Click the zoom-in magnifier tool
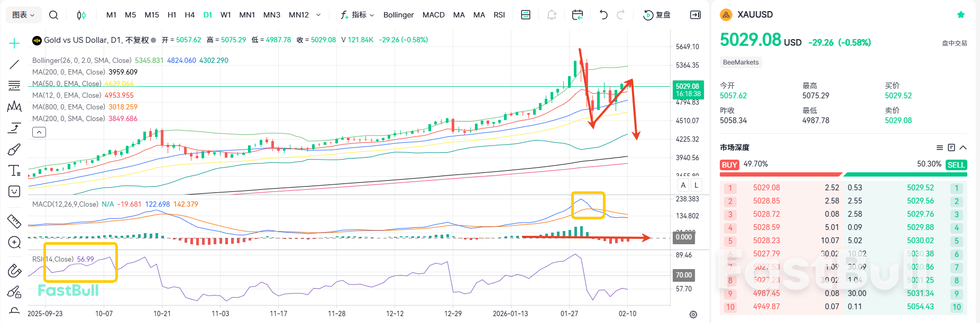The image size is (980, 323). pyautogui.click(x=14, y=242)
